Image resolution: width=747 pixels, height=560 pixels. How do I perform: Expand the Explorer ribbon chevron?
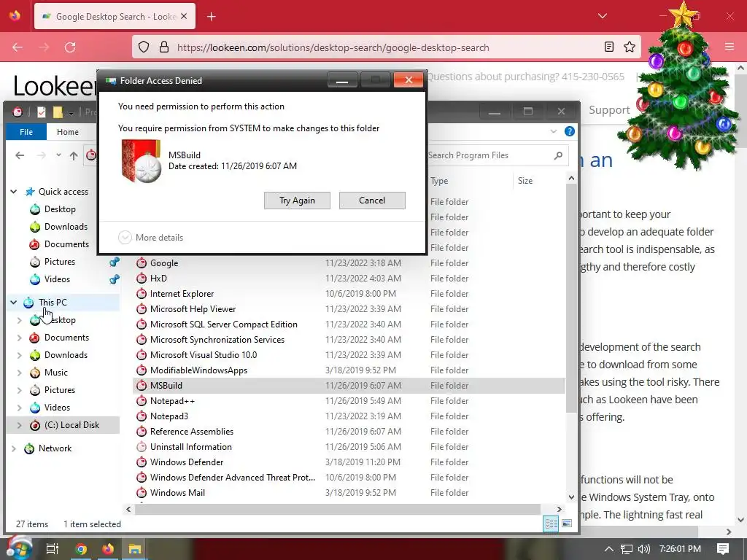point(553,131)
